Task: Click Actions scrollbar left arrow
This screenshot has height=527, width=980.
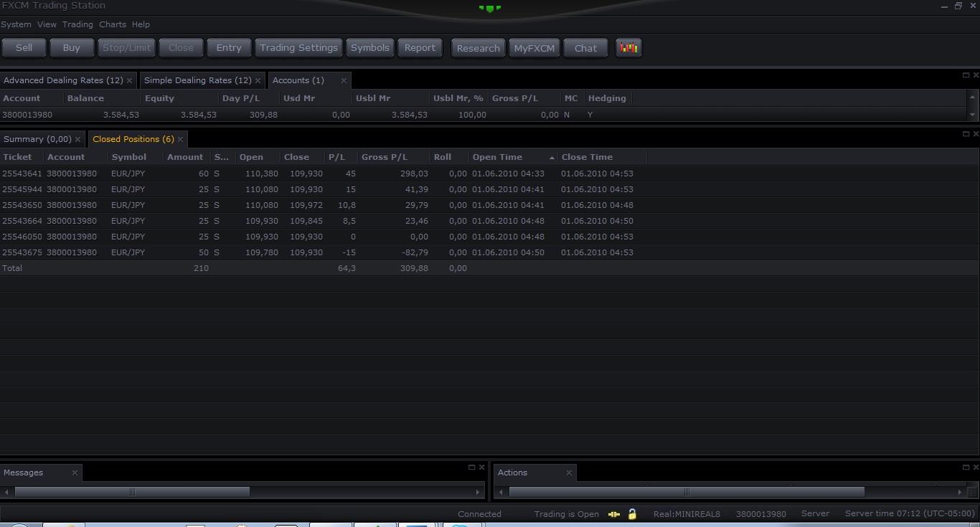Action: click(501, 492)
